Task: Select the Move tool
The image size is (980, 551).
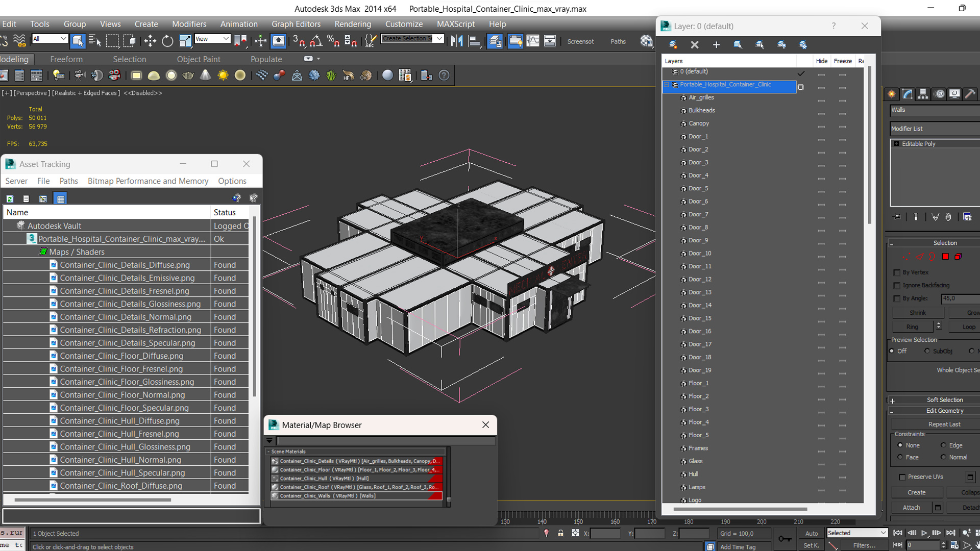Action: click(x=150, y=41)
